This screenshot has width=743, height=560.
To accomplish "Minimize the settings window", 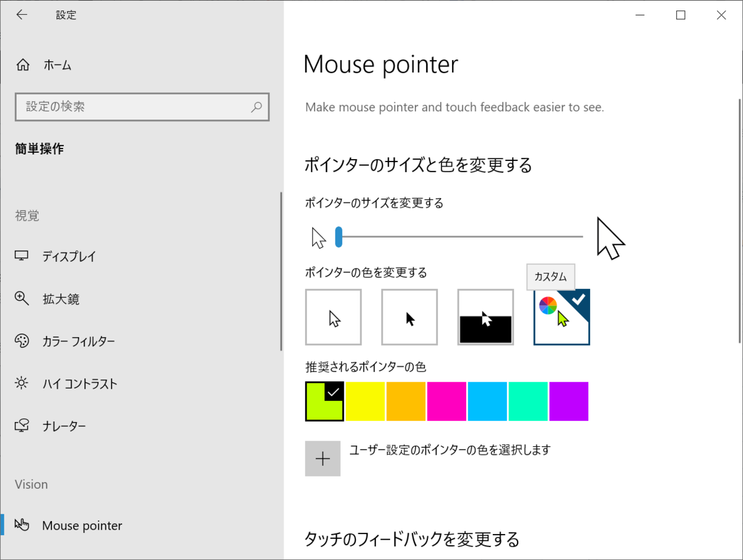I will click(x=640, y=15).
